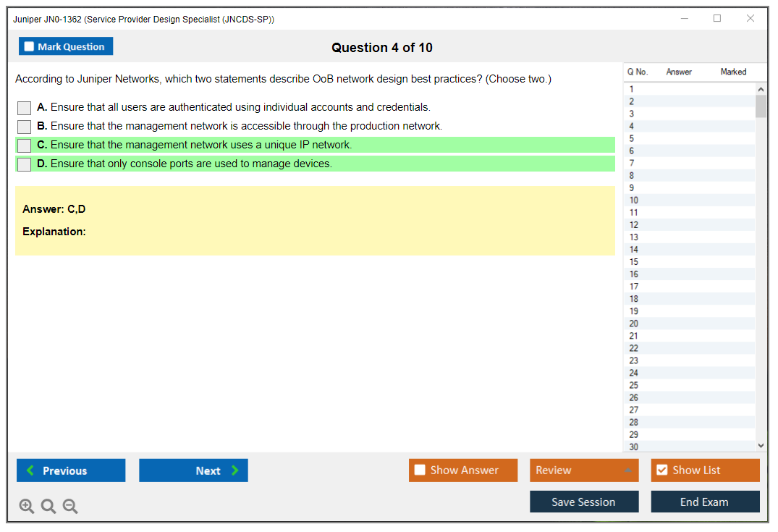Click the zoom out magnifier icon
This screenshot has width=778, height=532.
click(70, 507)
